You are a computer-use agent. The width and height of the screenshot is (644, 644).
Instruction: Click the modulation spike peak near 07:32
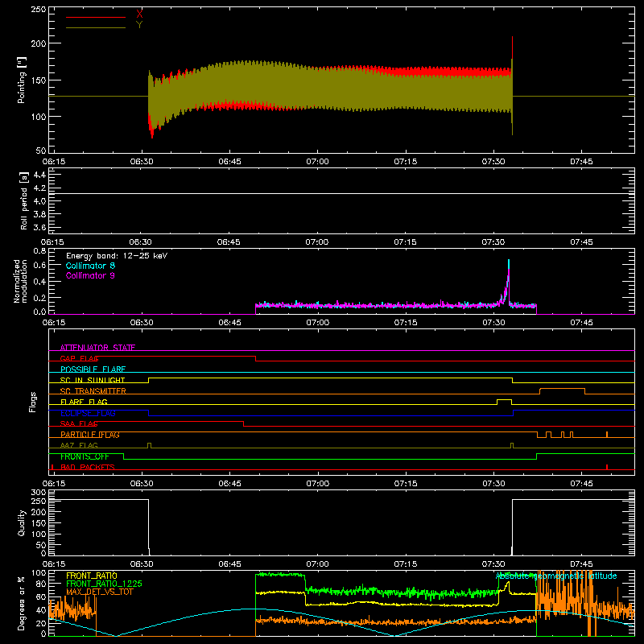509,261
